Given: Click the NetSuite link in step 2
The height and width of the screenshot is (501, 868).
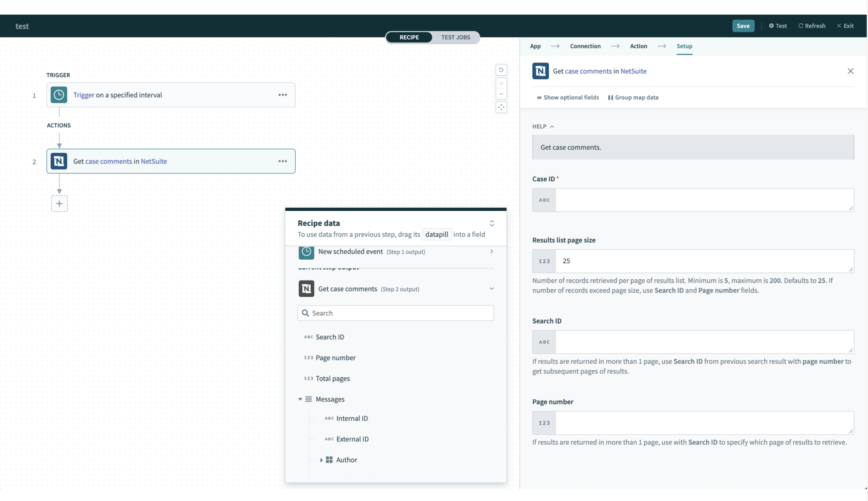Looking at the screenshot, I should [154, 161].
